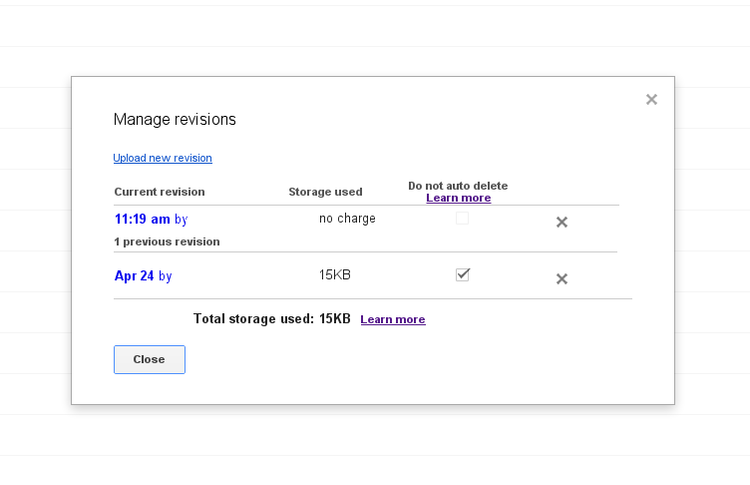Click the no charge storage value
The width and height of the screenshot is (750, 485).
(x=347, y=218)
